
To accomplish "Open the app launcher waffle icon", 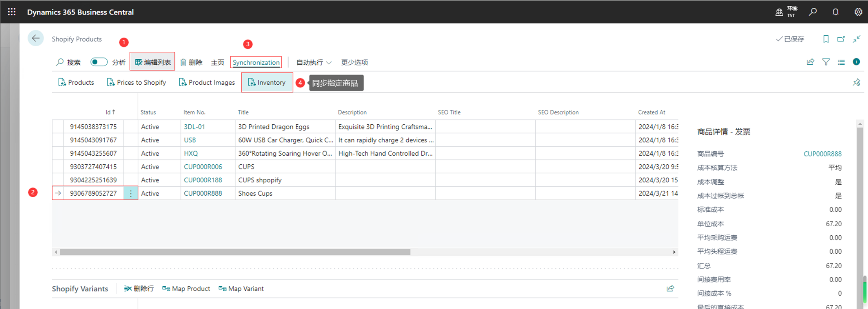I will click(12, 12).
